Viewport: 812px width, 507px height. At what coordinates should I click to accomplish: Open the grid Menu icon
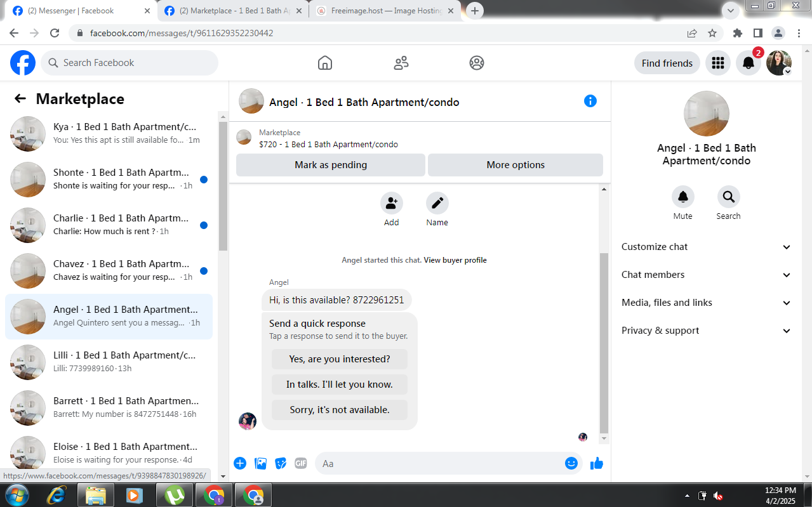pyautogui.click(x=718, y=63)
